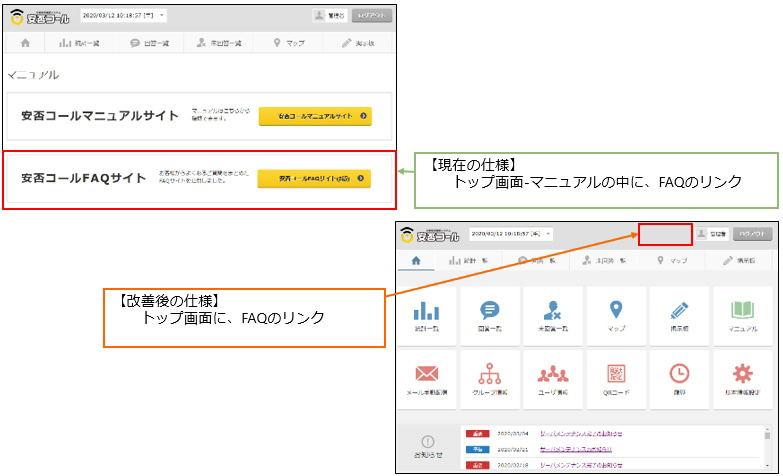The width and height of the screenshot is (783, 476).
Task: Select 未回答一覧 tab in manual page nav
Action: pyautogui.click(x=219, y=43)
